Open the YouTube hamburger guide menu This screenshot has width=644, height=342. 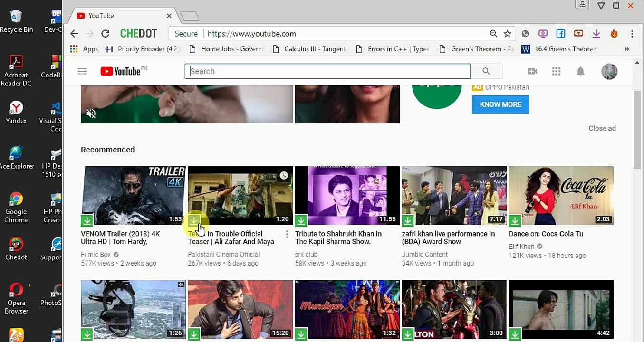point(82,71)
